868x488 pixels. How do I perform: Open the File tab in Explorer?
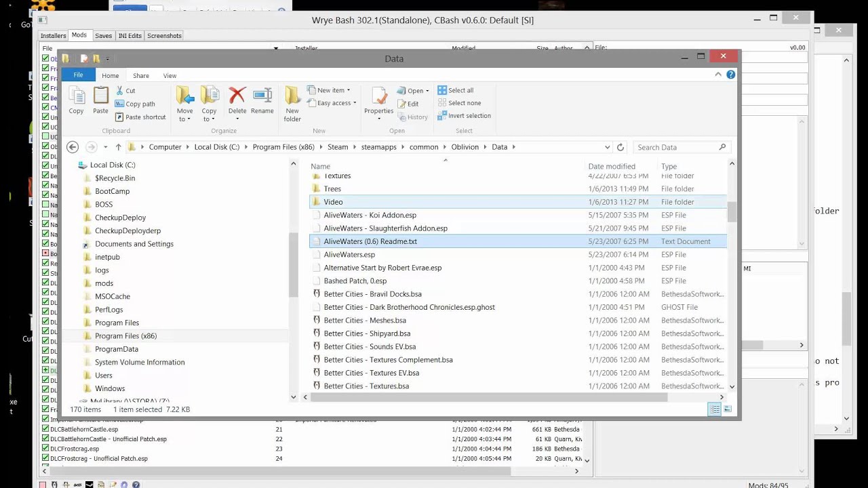click(78, 75)
